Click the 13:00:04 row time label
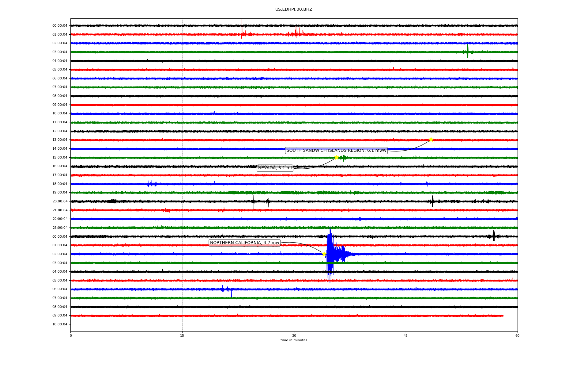This screenshot has height=368, width=588. [60, 140]
